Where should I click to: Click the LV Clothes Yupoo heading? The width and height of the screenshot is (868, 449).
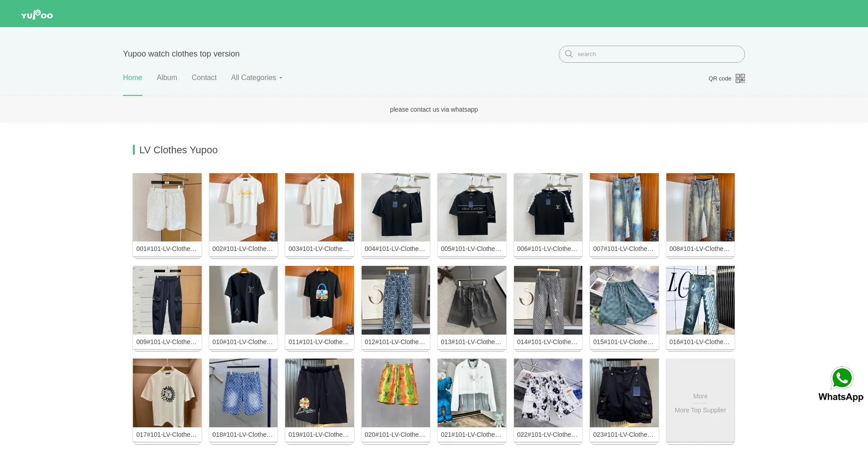point(179,150)
